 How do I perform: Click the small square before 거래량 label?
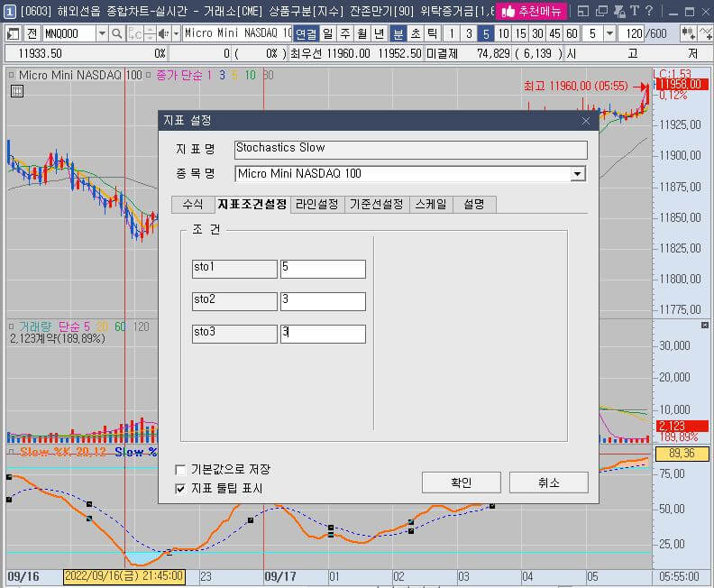12,326
